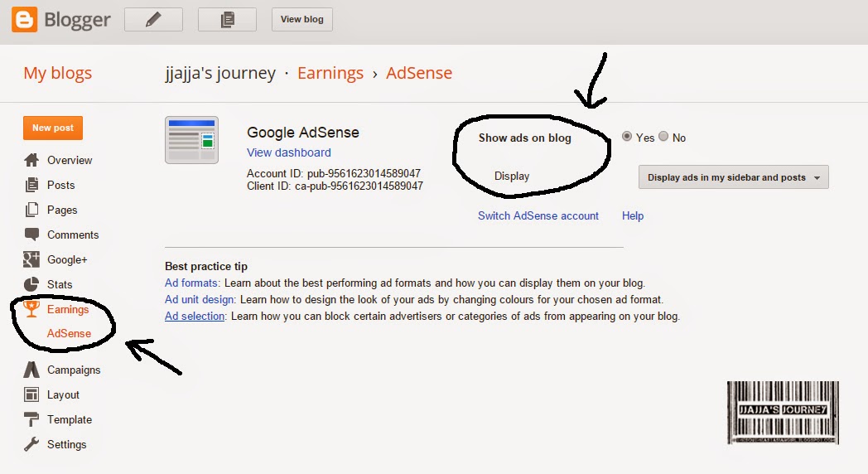Click the Google AdSense page thumbnail icon
This screenshot has width=868, height=474.
click(x=191, y=140)
